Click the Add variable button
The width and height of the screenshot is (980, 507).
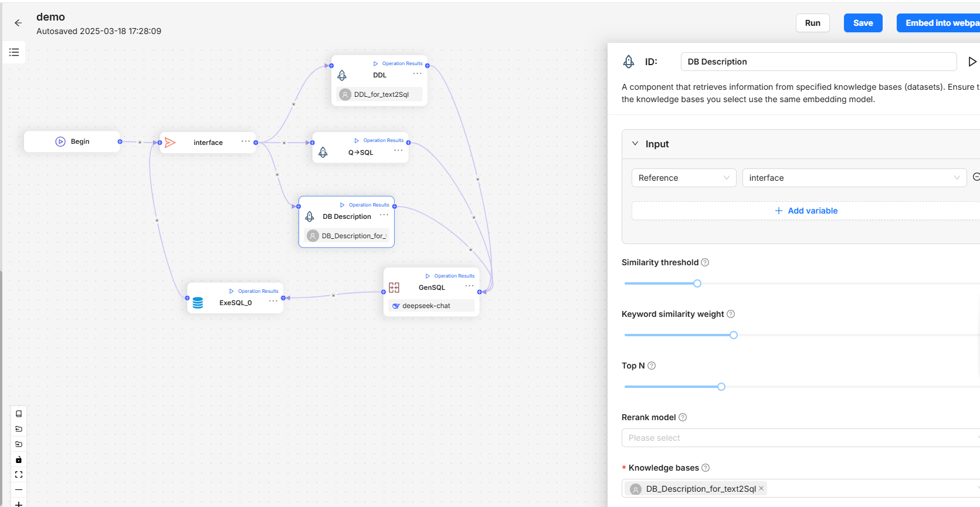click(806, 211)
